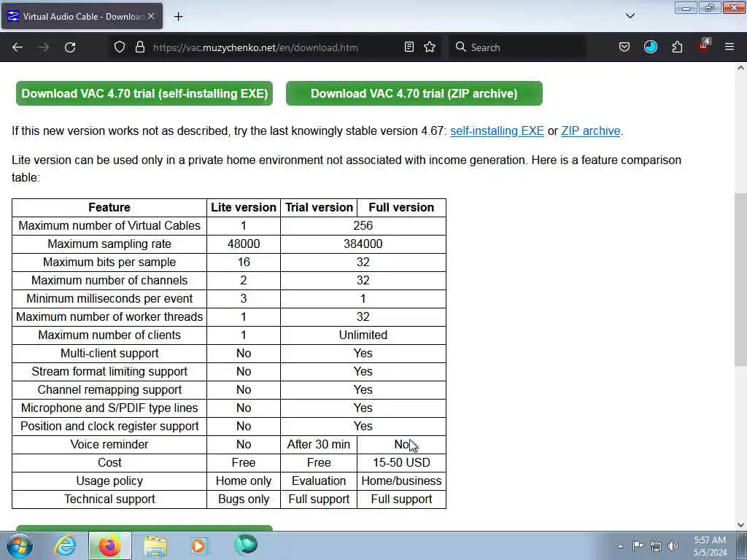747x560 pixels.
Task: Close the Virtual Audio Cable tab
Action: 151,16
